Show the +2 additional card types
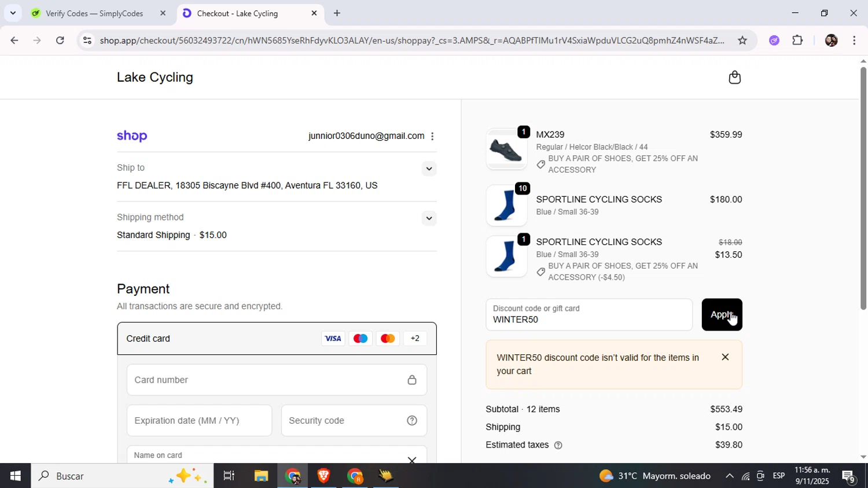Image resolution: width=868 pixels, height=488 pixels. [415, 339]
